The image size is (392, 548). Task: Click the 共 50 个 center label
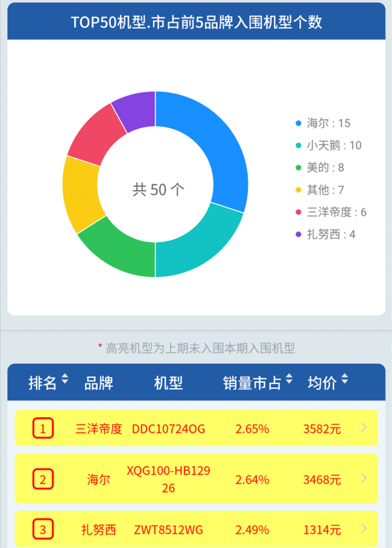tap(159, 190)
